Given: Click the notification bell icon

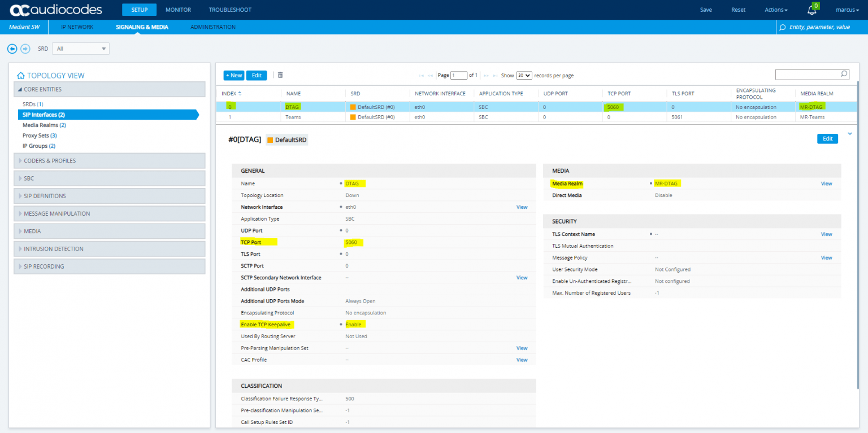Looking at the screenshot, I should tap(811, 10).
